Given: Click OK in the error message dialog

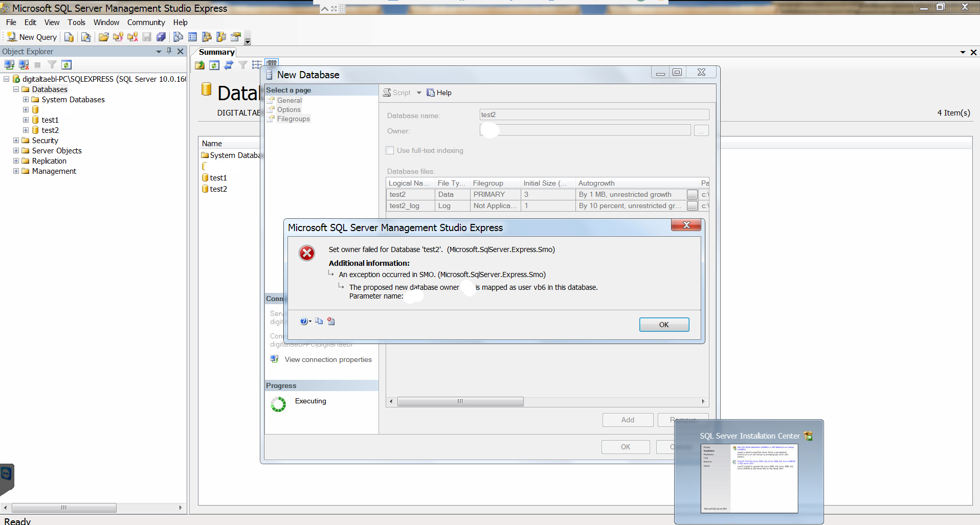Looking at the screenshot, I should 664,325.
